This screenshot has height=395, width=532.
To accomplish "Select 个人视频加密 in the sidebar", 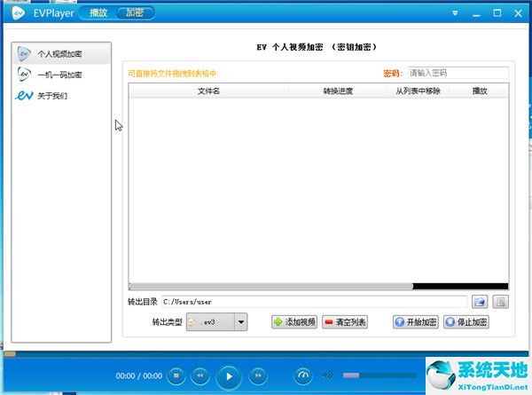I will coord(61,53).
